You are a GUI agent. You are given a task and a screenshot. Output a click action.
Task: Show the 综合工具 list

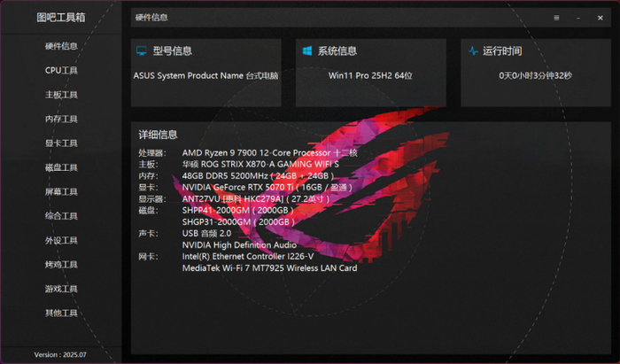(x=61, y=216)
